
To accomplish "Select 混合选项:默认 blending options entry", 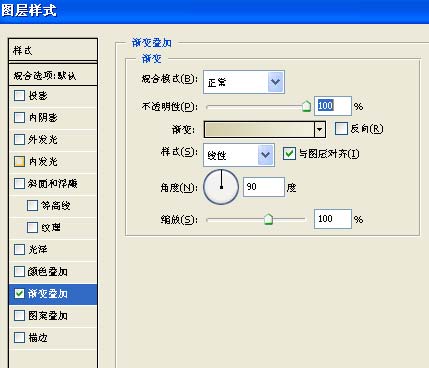I will pos(53,75).
